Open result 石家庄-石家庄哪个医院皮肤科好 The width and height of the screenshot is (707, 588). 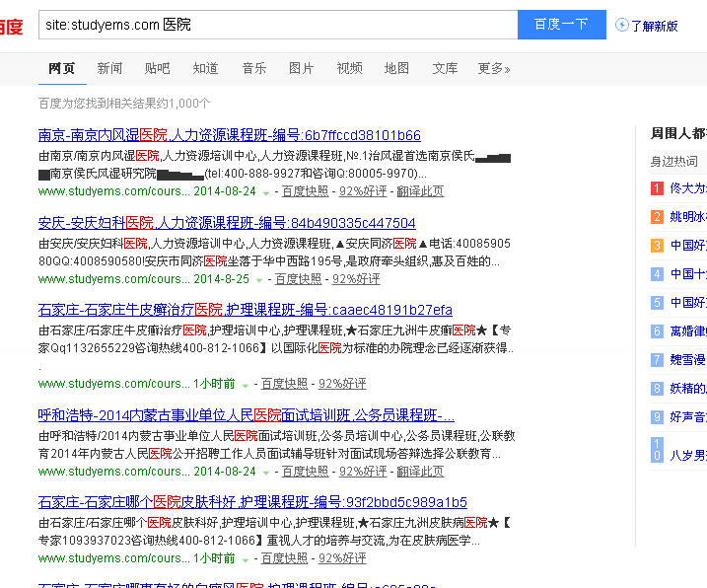[x=252, y=502]
